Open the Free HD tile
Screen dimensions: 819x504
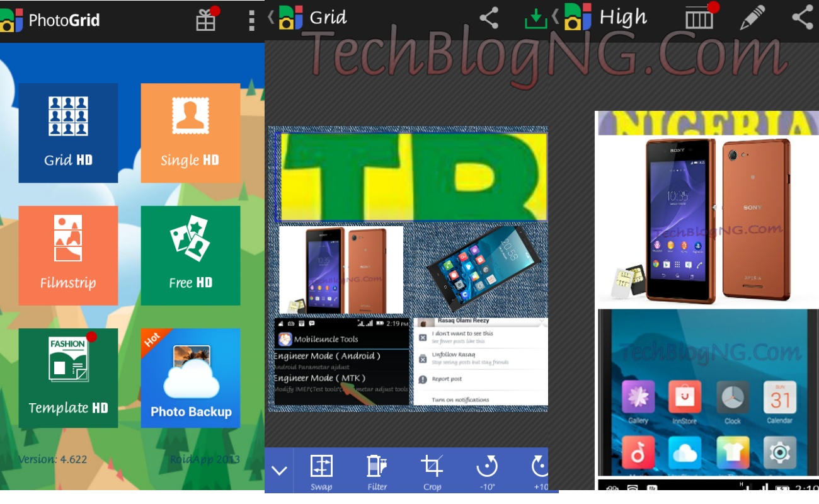190,255
